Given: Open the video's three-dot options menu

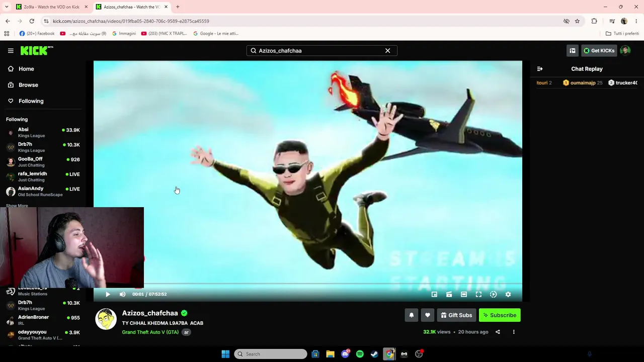Looking at the screenshot, I should pos(514,332).
